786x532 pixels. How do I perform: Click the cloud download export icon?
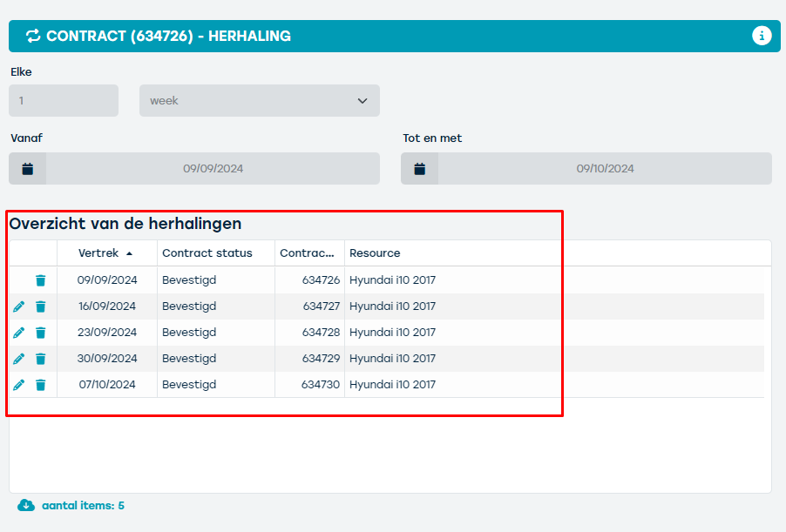tap(26, 505)
